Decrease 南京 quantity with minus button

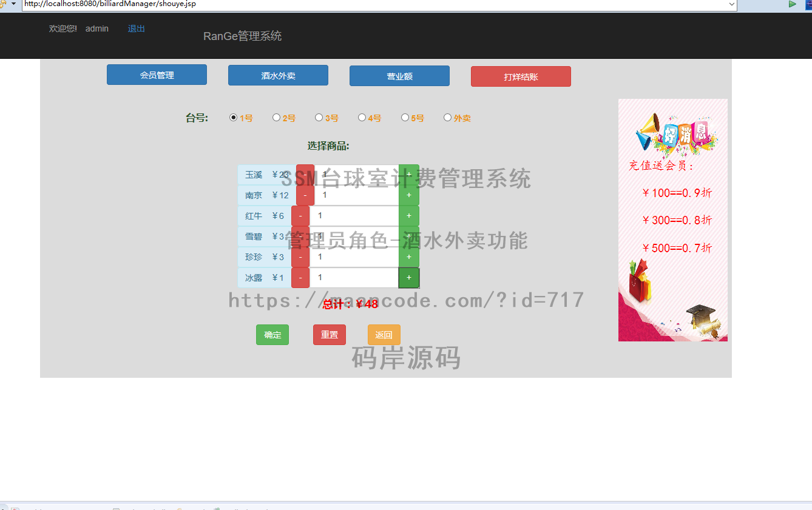click(305, 195)
